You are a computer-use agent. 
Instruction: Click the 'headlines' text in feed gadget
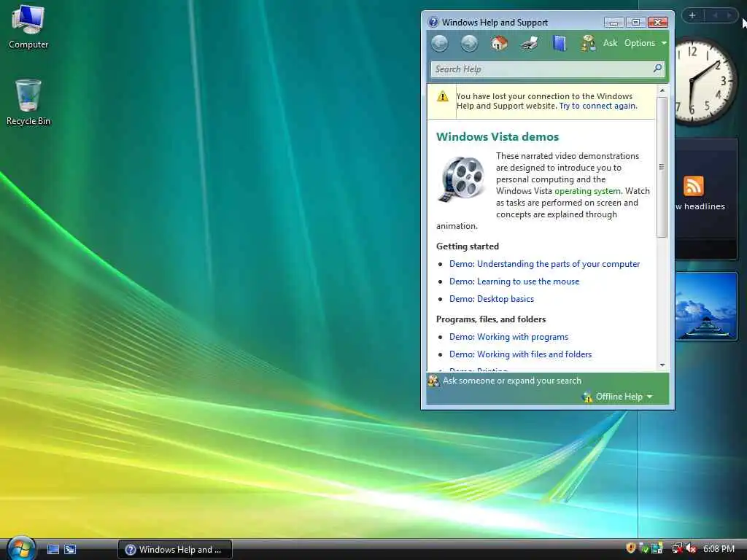coord(705,206)
